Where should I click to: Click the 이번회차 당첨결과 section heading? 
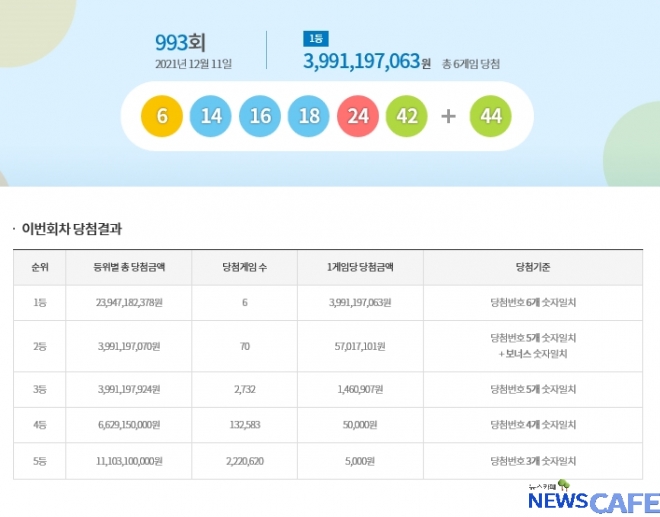click(x=78, y=229)
